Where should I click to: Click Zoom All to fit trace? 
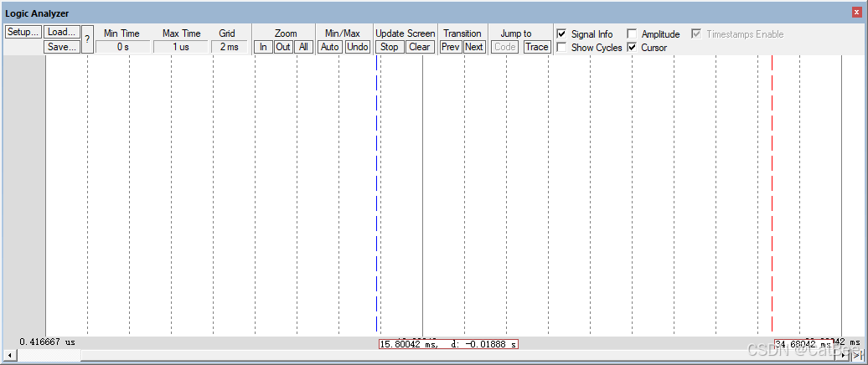303,47
